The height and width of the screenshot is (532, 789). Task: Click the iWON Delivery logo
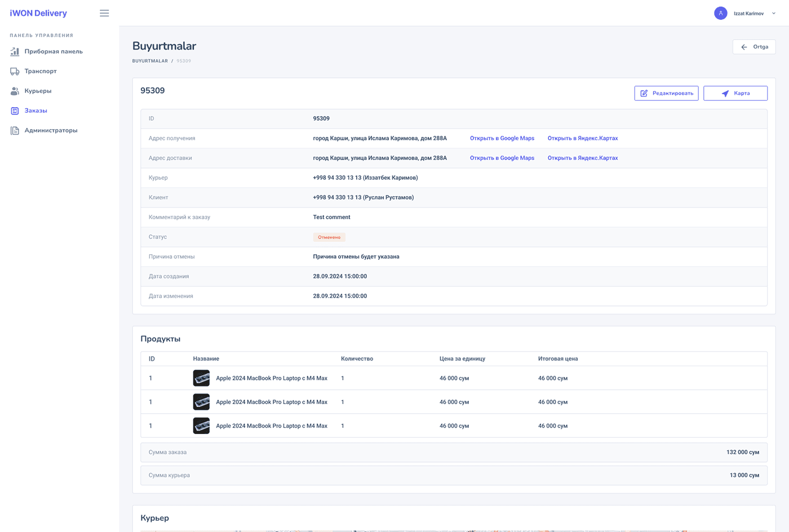pyautogui.click(x=37, y=13)
